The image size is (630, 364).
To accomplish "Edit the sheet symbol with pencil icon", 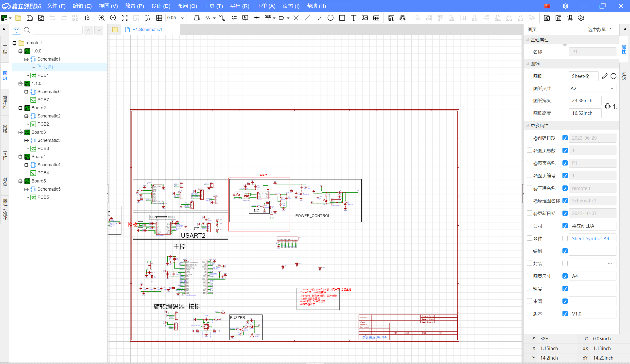I will tap(605, 76).
